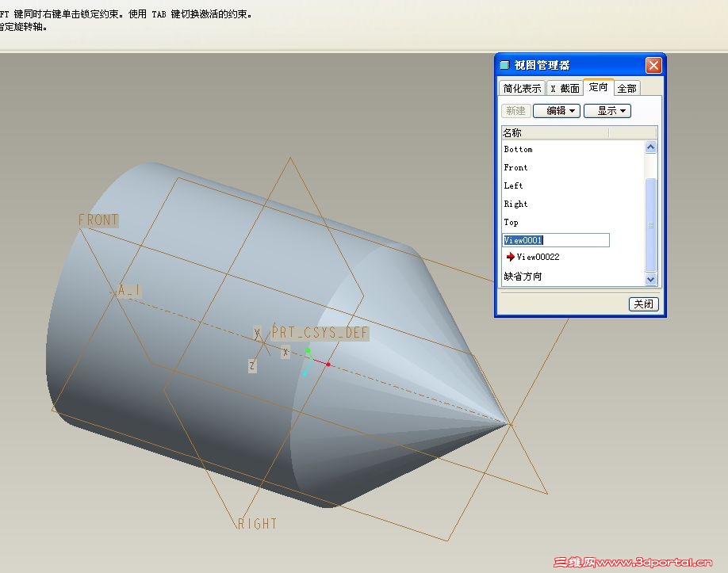Screen dimensions: 728x573
Task: Select the RIGHT datum plane label
Action: click(257, 524)
